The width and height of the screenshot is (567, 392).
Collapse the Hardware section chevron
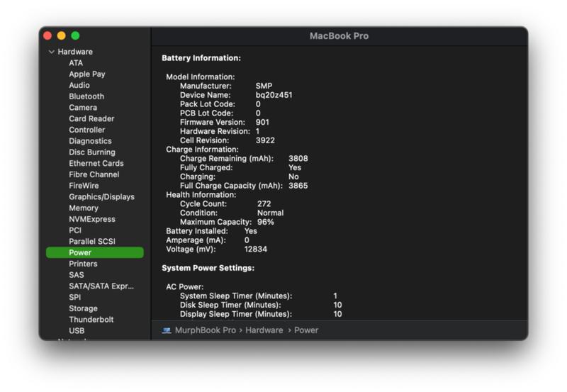51,52
